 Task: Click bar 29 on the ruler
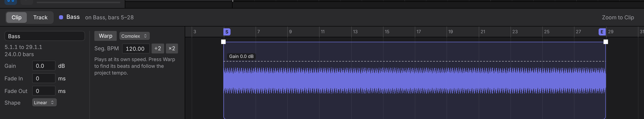pyautogui.click(x=610, y=32)
